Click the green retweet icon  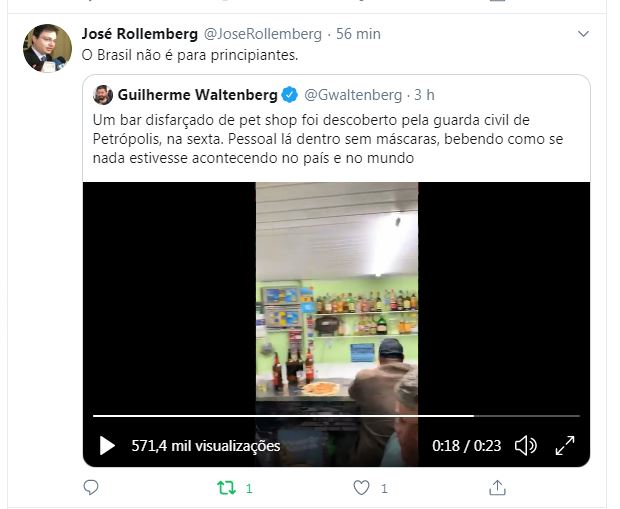click(227, 488)
